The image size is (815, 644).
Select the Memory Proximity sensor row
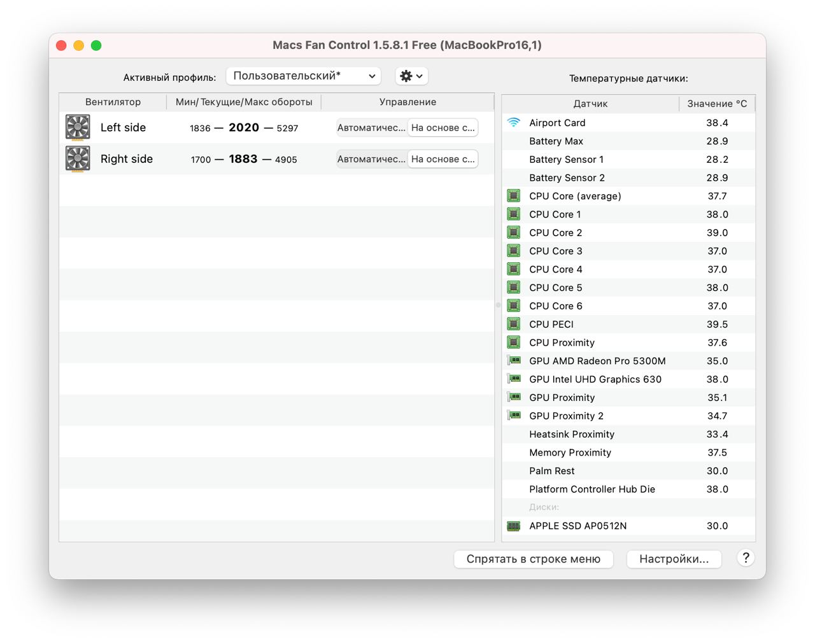click(628, 452)
